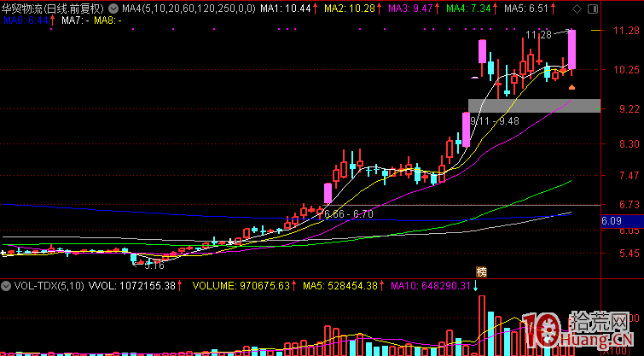Screen dimensions: 644x356
Task: Select the MA5: 6.51 readout
Action: [526, 9]
